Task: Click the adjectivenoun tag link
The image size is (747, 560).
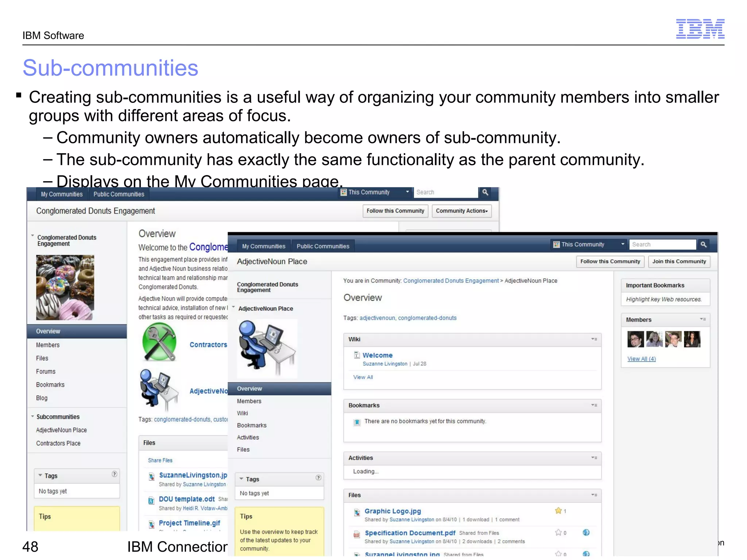Action: (377, 318)
